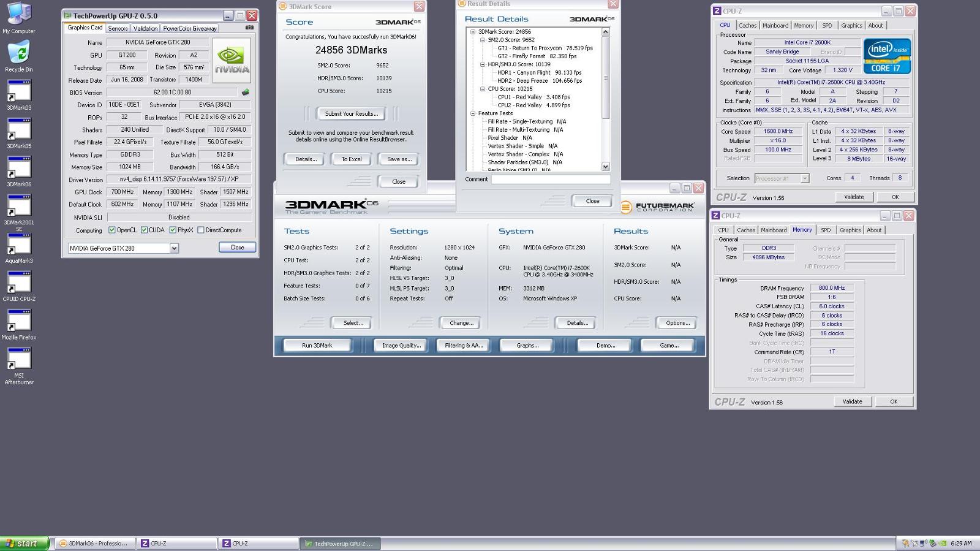Click the Result Details vertical scrollbar thumb
This screenshot has width=980, height=551.
pos(606,77)
